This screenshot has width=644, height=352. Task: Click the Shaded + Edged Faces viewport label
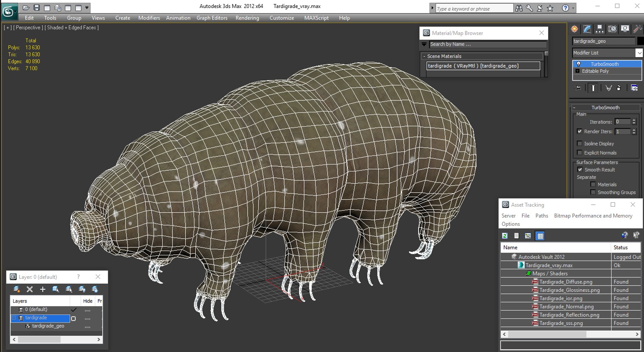coord(71,28)
